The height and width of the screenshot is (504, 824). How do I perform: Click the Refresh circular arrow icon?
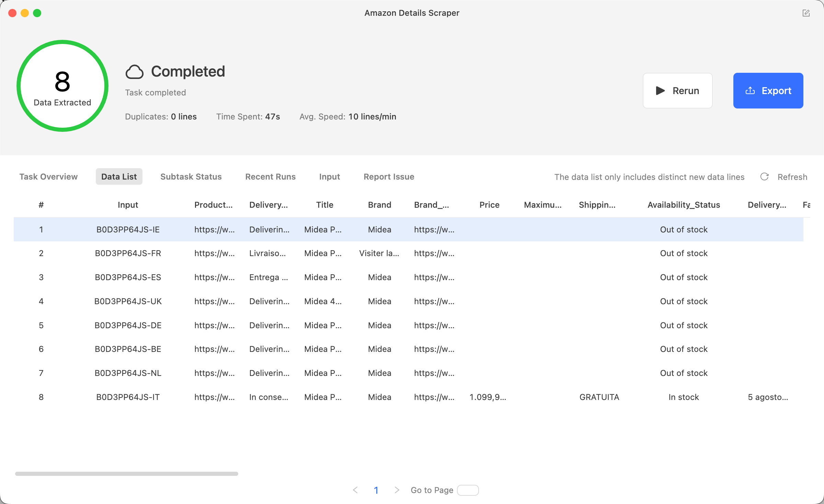click(764, 177)
